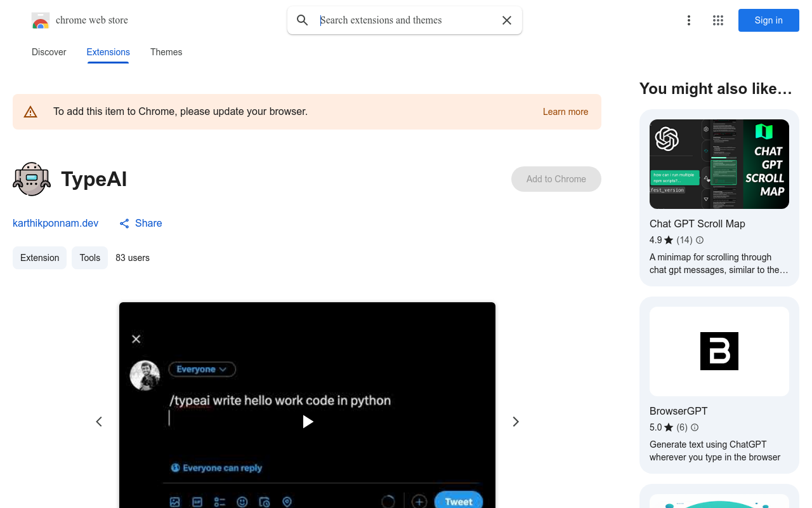Click the info icon beside Chat GPT Scroll Map rating

700,240
